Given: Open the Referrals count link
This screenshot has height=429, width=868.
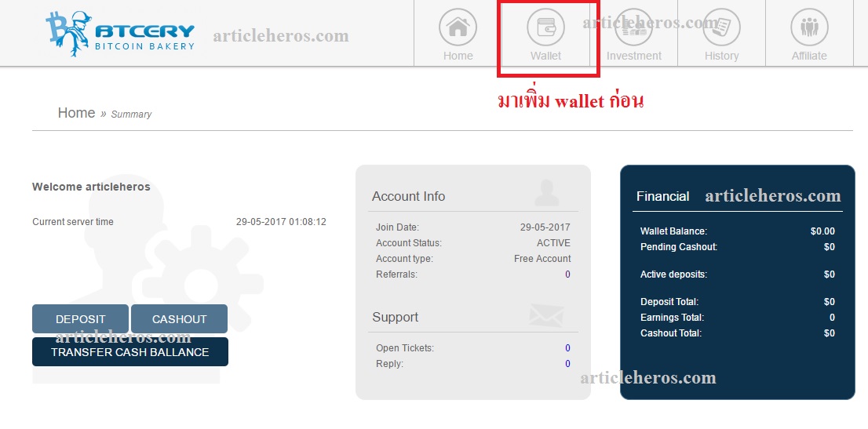Looking at the screenshot, I should 567,274.
